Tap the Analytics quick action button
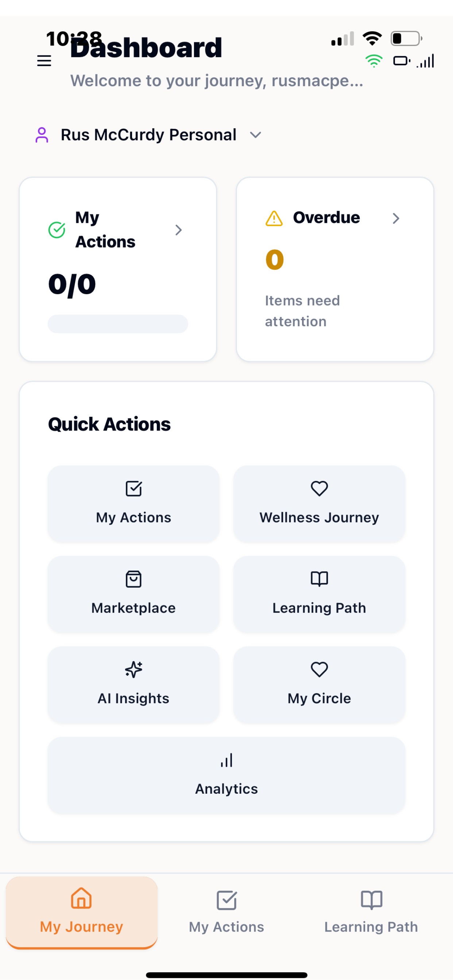 pyautogui.click(x=226, y=775)
